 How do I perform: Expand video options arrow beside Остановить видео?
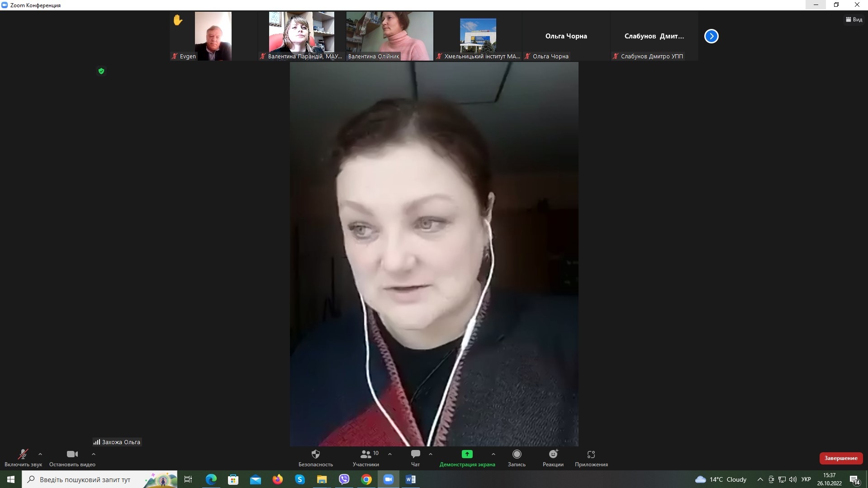click(x=94, y=454)
